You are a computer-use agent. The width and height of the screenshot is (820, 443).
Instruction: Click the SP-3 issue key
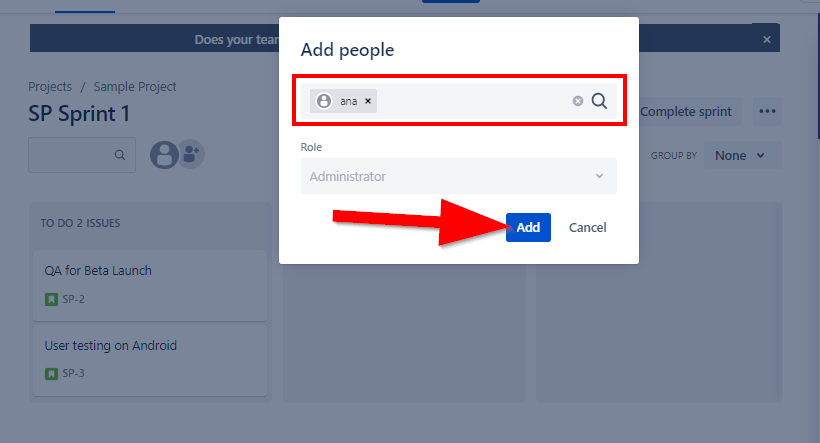[x=73, y=373]
